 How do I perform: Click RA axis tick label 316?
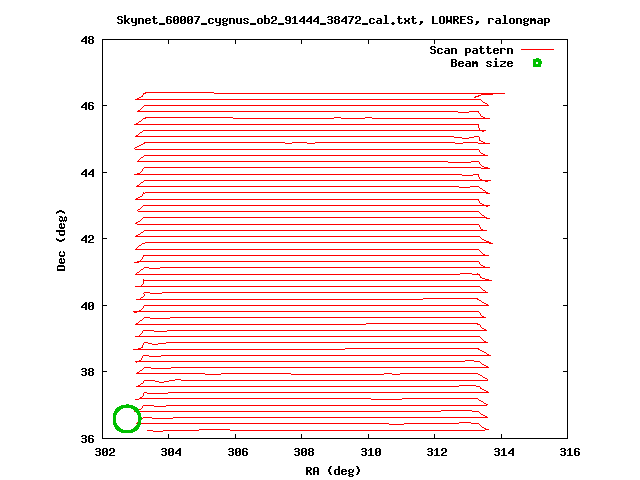570,452
